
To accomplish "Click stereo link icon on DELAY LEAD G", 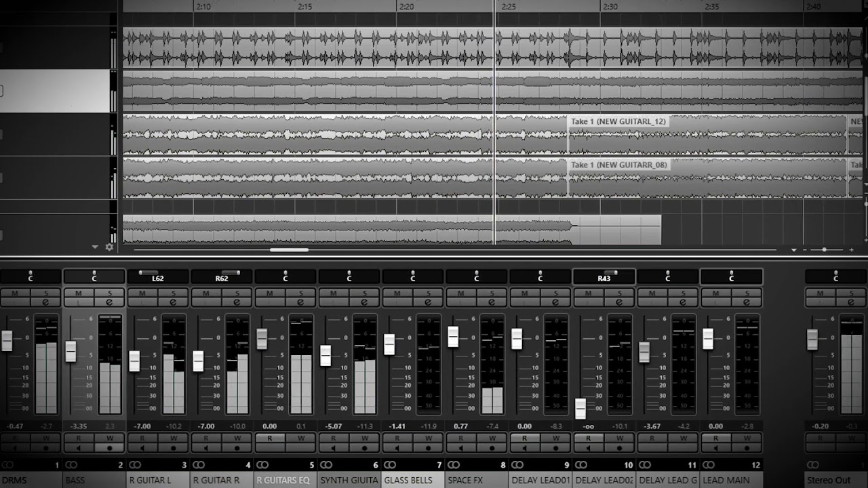I will pos(645,465).
